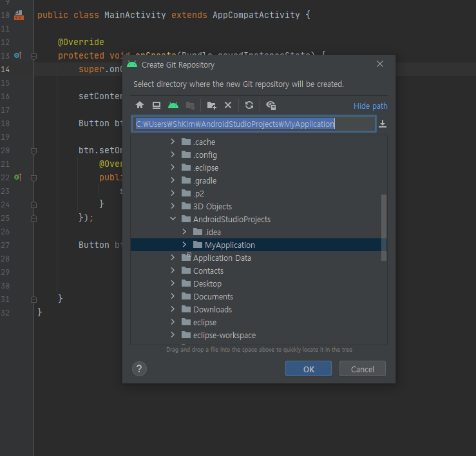Toggle show hidden files and directories
476x456 pixels.
click(271, 106)
